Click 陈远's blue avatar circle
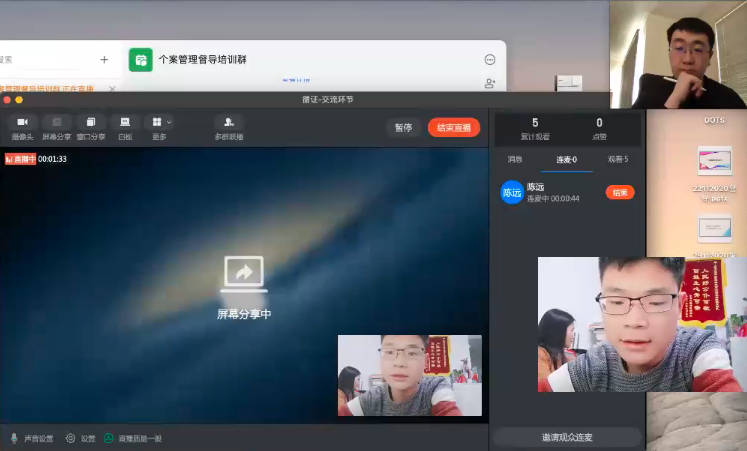The width and height of the screenshot is (747, 451). coord(512,192)
